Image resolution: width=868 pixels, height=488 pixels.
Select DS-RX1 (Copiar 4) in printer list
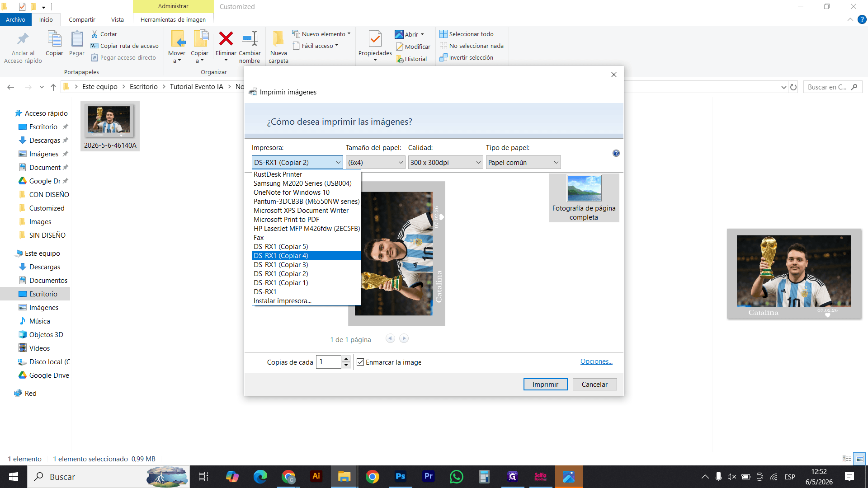pos(307,255)
